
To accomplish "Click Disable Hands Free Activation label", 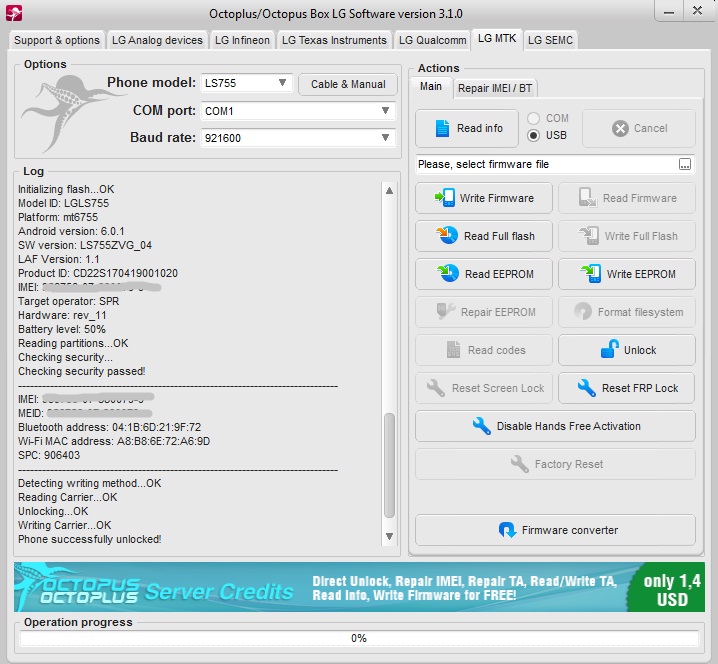I will coord(569,426).
